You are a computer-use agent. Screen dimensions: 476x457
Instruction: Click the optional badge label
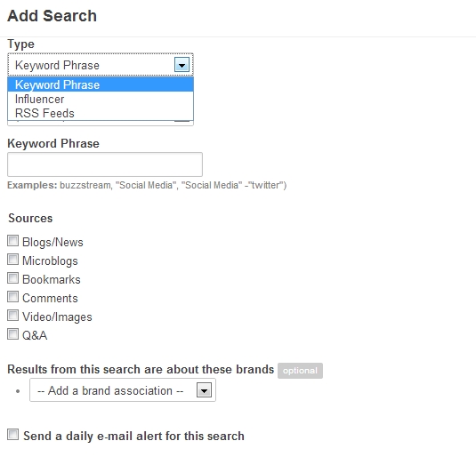300,371
